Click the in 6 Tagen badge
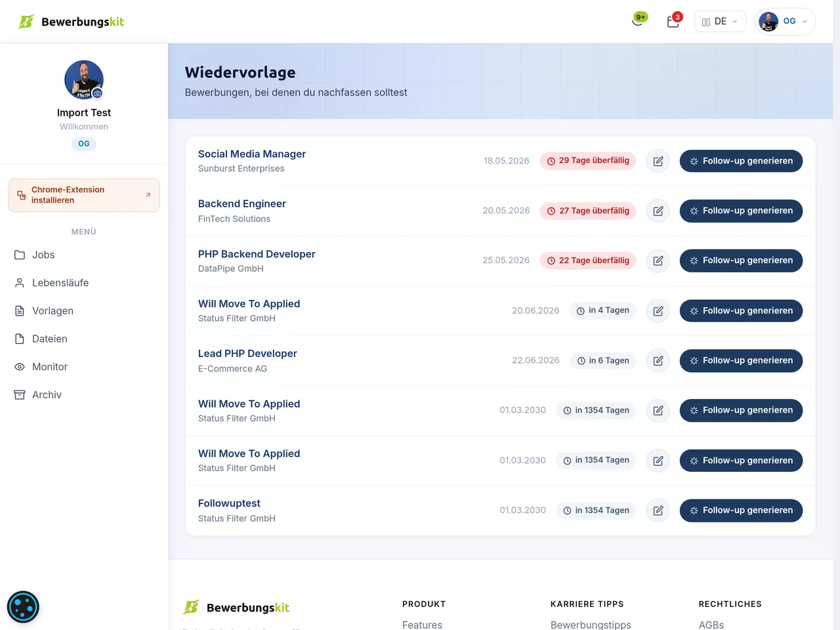The image size is (840, 630). point(603,360)
